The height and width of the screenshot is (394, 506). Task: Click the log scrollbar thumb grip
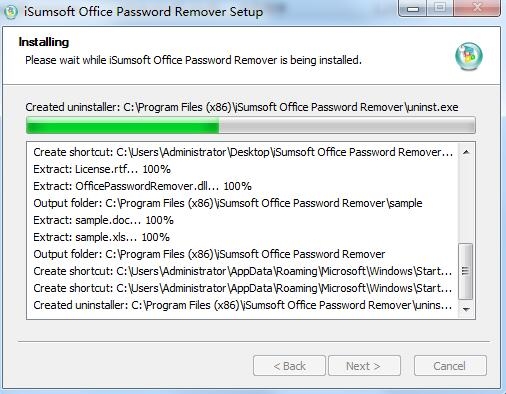465,271
